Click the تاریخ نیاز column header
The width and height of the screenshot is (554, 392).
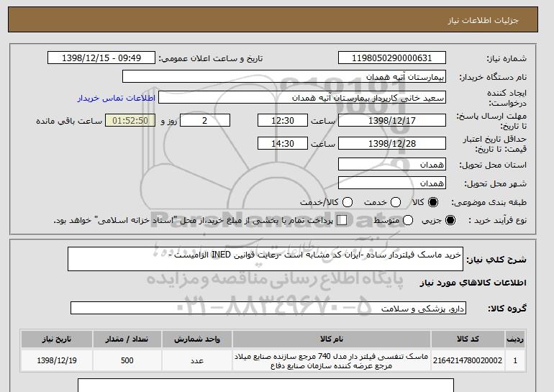click(x=57, y=339)
